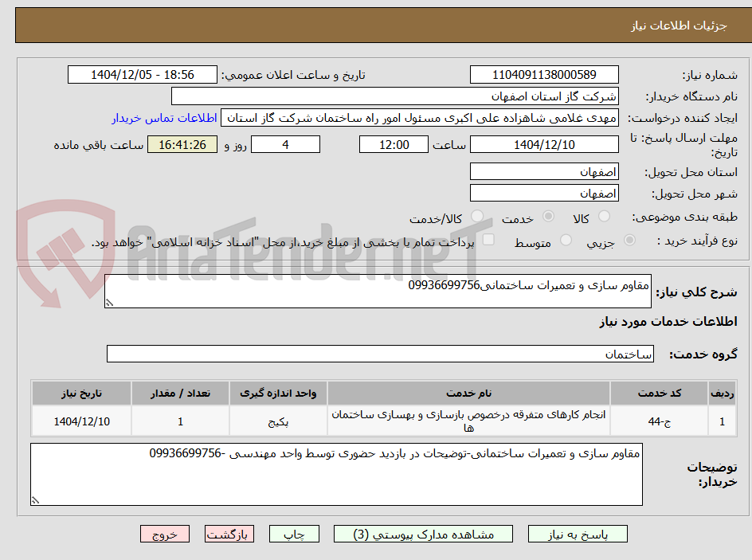Viewport: 752px width, 560px height.
Task: Click the announcement date field 1404/12/05 - 18:56
Action: (x=143, y=75)
